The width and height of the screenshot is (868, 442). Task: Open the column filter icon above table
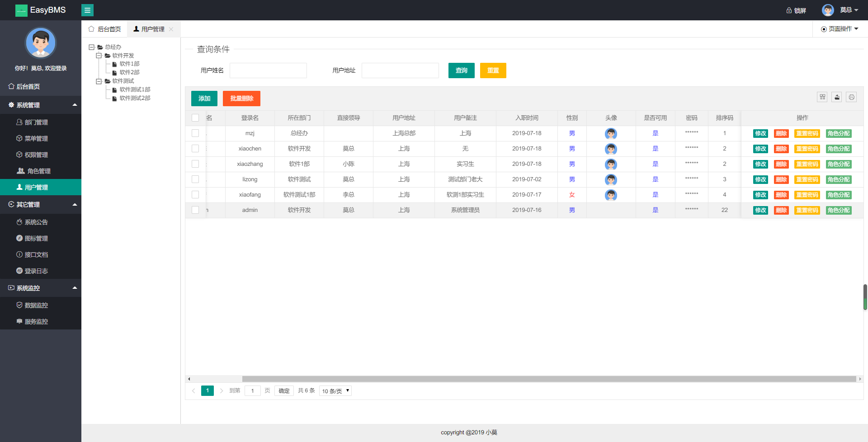(822, 97)
